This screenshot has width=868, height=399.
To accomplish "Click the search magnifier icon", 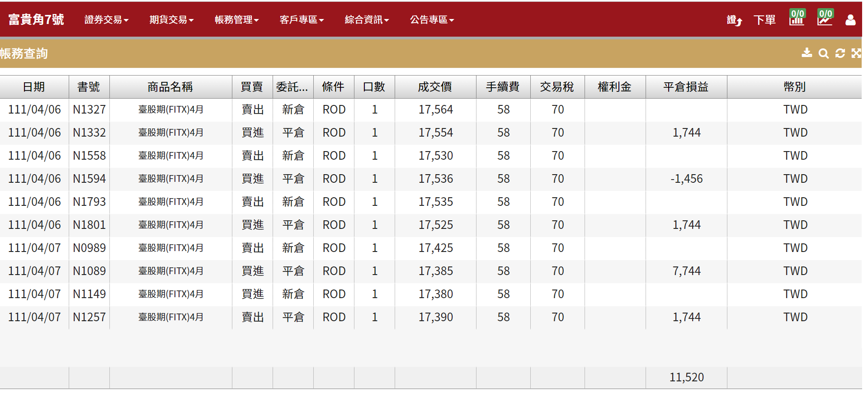I will 824,53.
